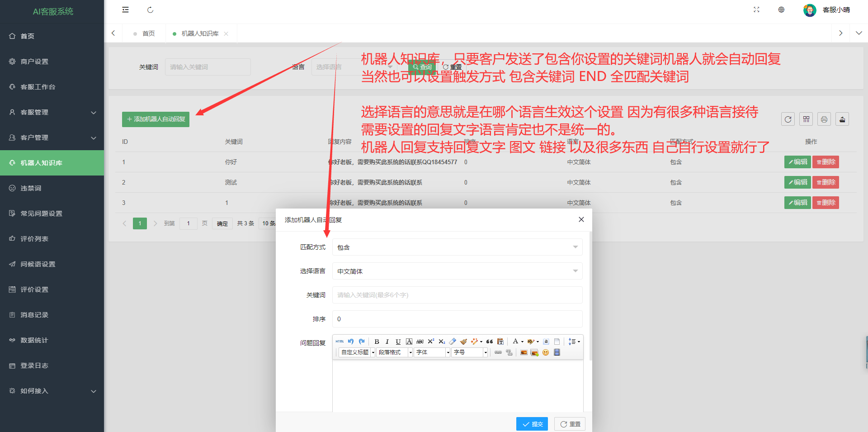Click the fullscreen icon in header
The image size is (868, 432).
[756, 9]
